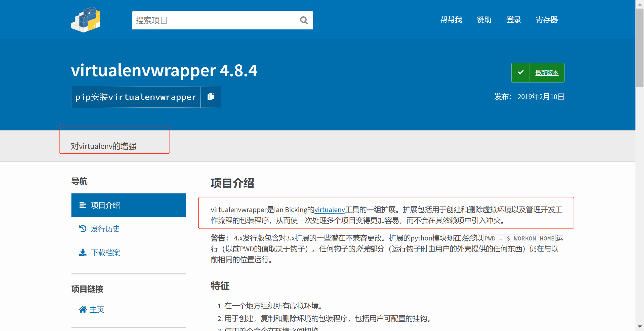
Task: Click the search magnifier icon
Action: point(304,20)
